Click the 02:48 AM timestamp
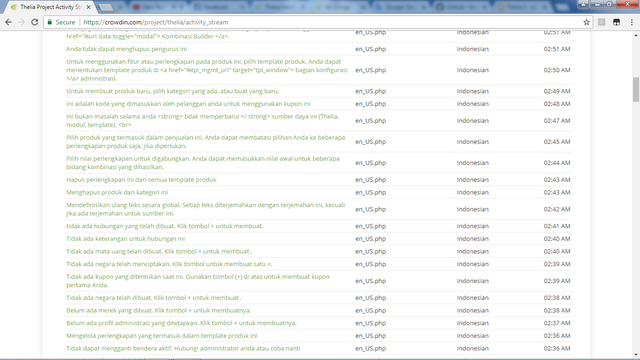 click(557, 104)
